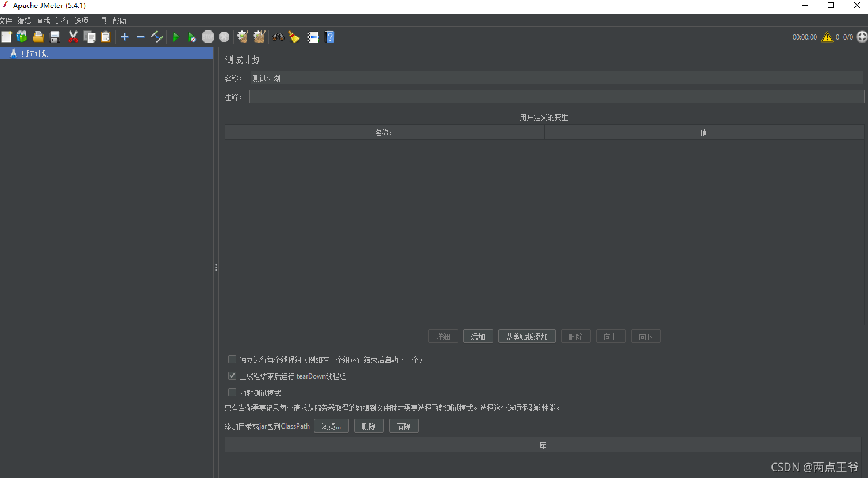This screenshot has width=868, height=478.
Task: Click the remote engine status icon
Action: (x=862, y=37)
